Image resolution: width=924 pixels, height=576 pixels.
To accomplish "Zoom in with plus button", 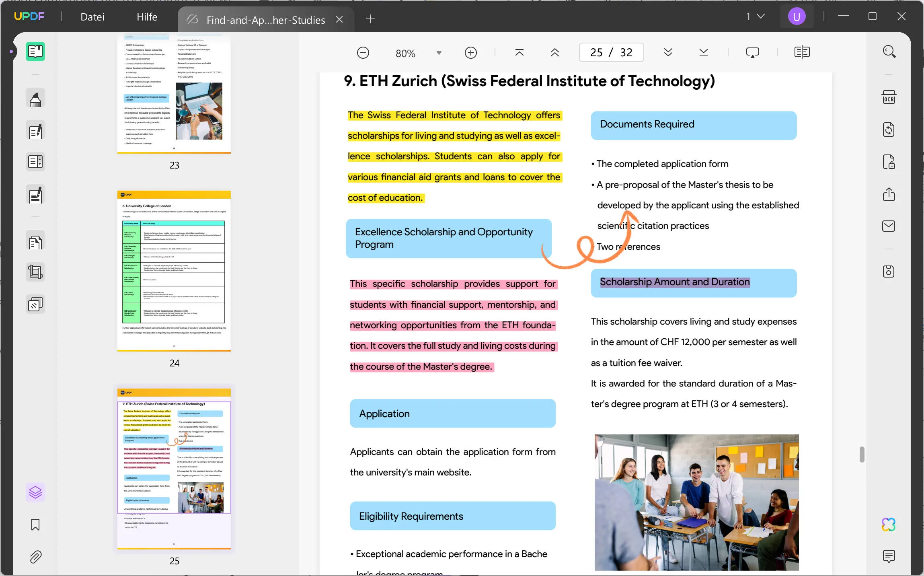I will (470, 53).
